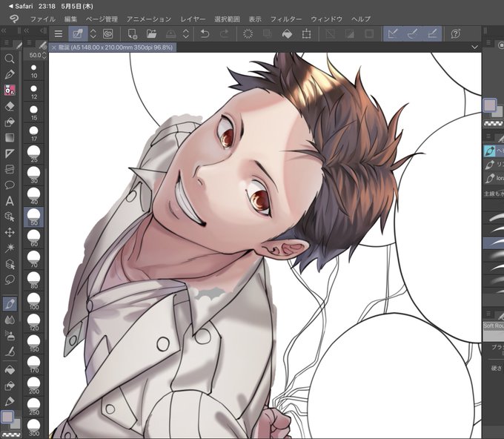Image resolution: width=504 pixels, height=439 pixels.
Task: Collapse the brush size palette double-chevron
Action: [27, 31]
